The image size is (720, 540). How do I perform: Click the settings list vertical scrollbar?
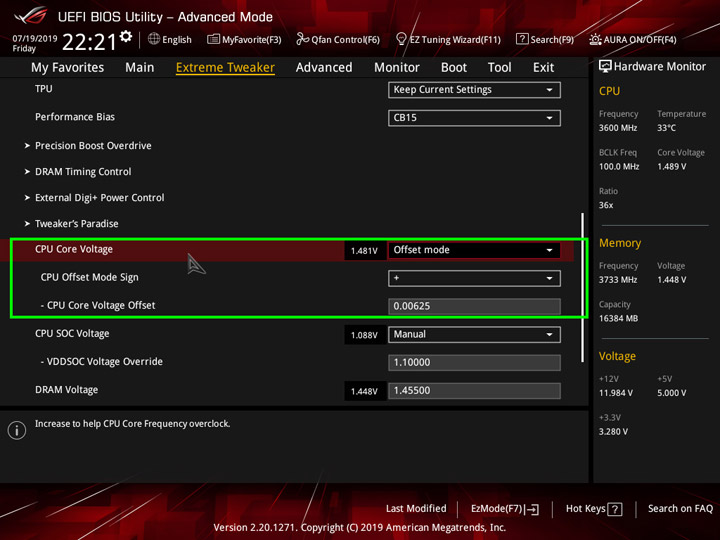[x=583, y=287]
